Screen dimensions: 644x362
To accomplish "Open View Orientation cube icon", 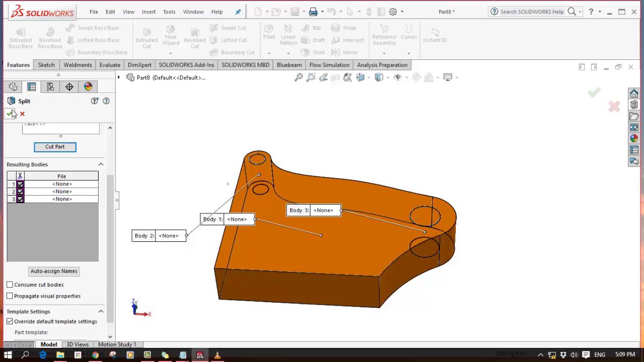I will click(x=360, y=77).
